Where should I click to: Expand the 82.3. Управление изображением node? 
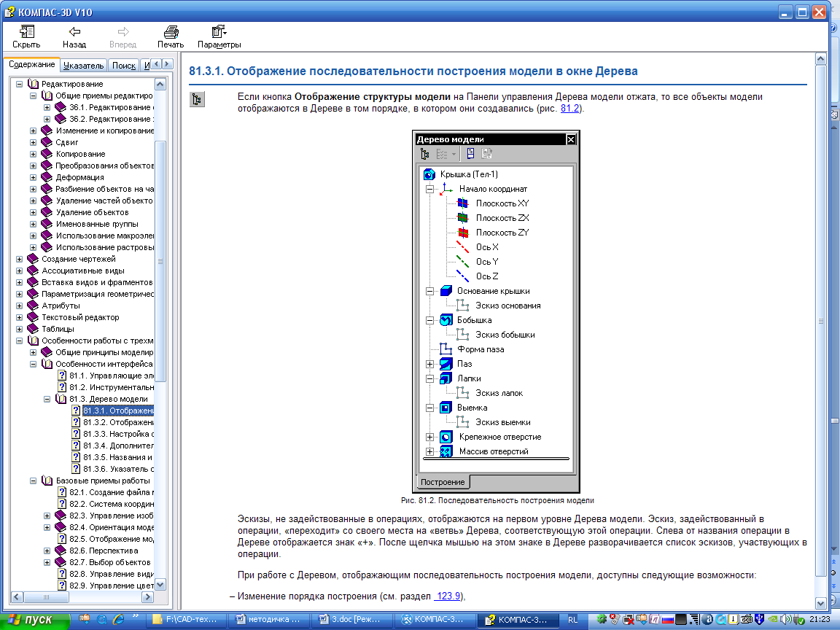tap(47, 516)
